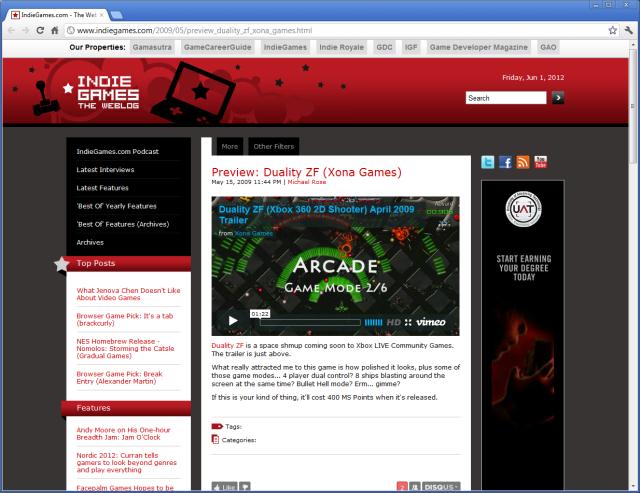Image resolution: width=640 pixels, height=493 pixels.
Task: Reload the page with the refresh icon
Action: pos(40,30)
